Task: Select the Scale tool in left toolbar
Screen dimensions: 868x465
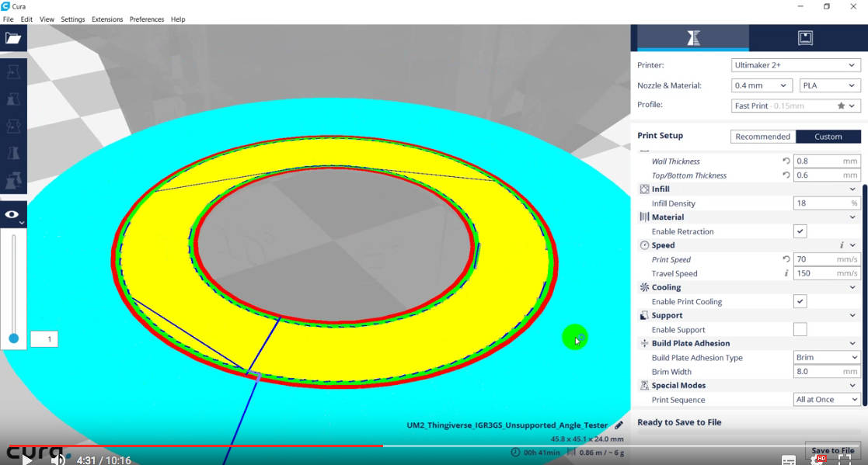Action: point(13,99)
